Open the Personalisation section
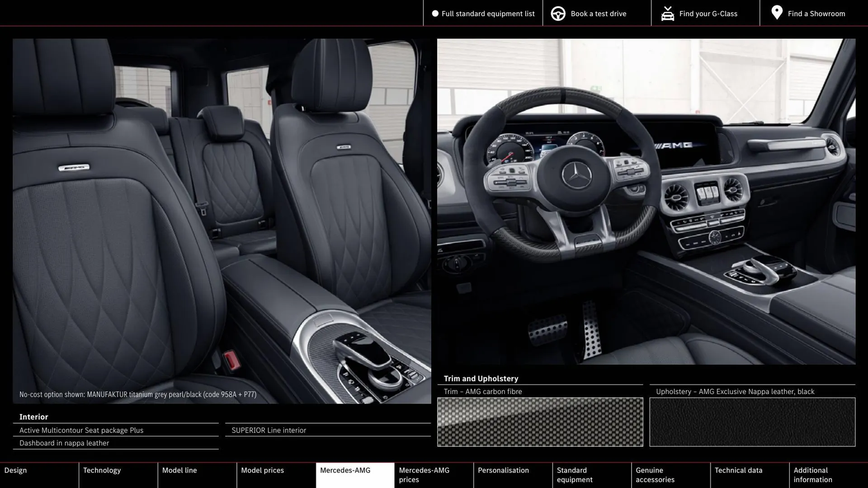 point(503,470)
